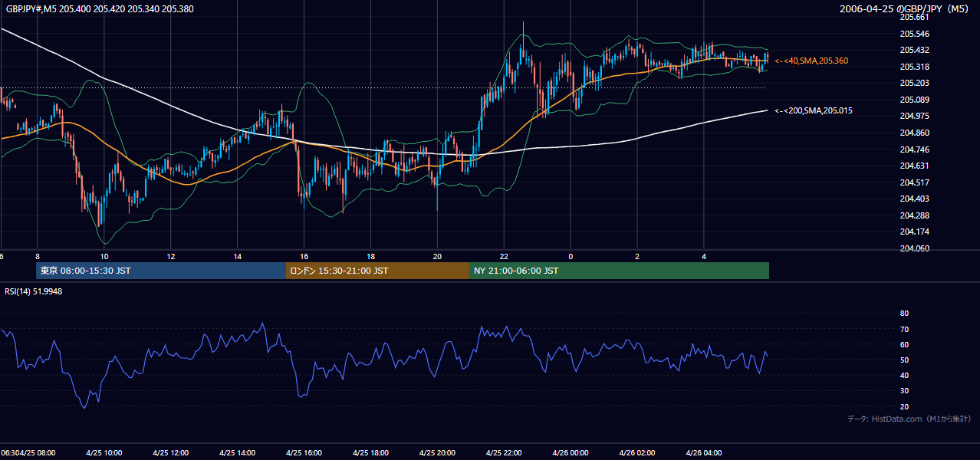Click the 204.403 price axis label

pyautogui.click(x=914, y=199)
